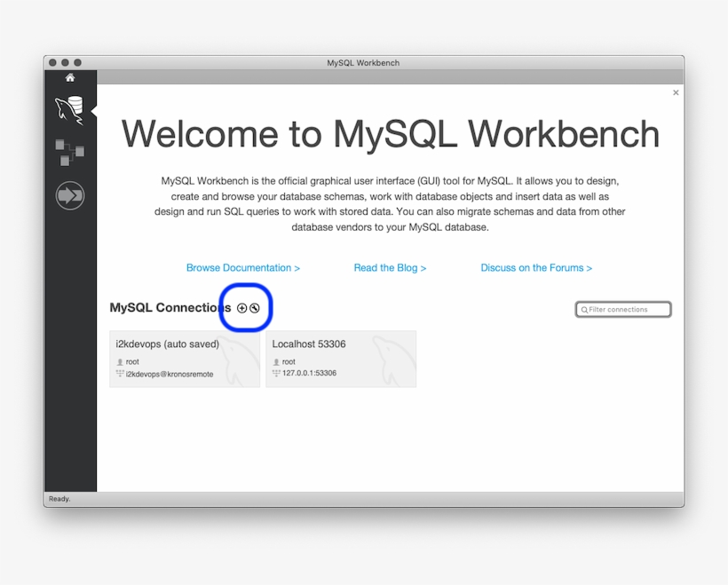The height and width of the screenshot is (585, 728).
Task: Select the data modeling icon in sidebar
Action: click(x=69, y=153)
